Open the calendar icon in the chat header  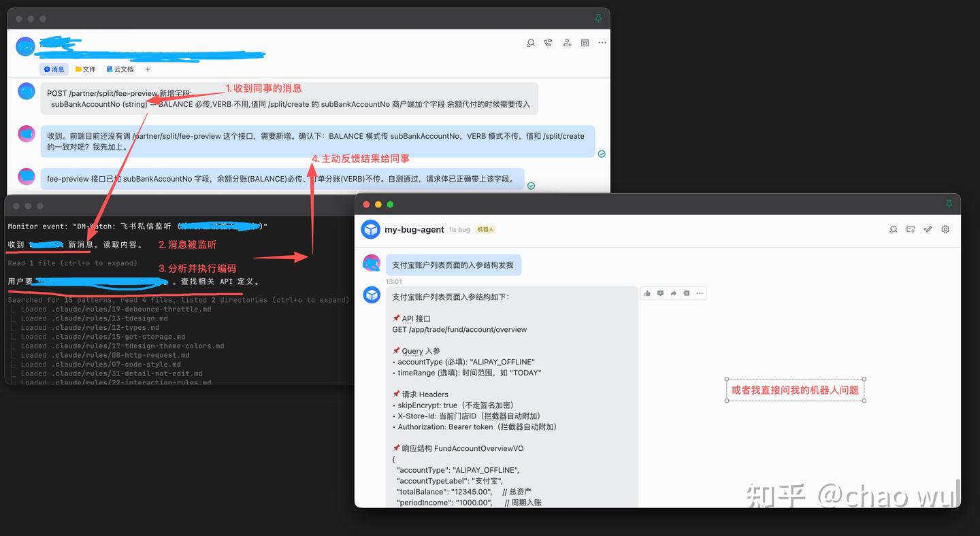tap(585, 43)
